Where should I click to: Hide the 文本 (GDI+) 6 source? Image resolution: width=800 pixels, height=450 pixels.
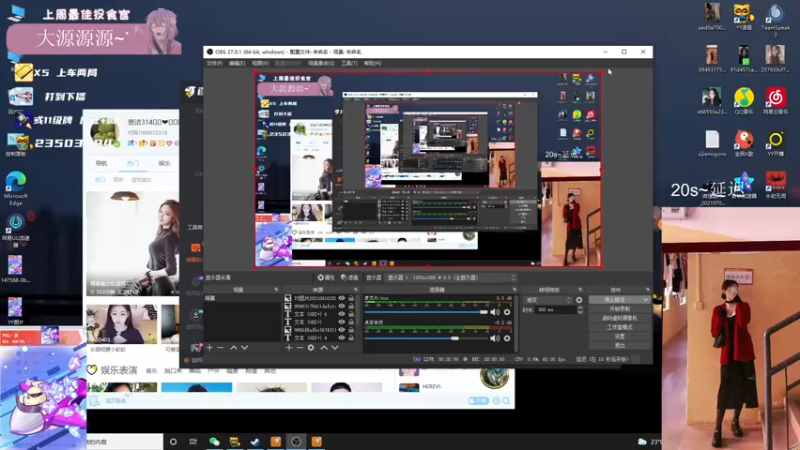[342, 314]
